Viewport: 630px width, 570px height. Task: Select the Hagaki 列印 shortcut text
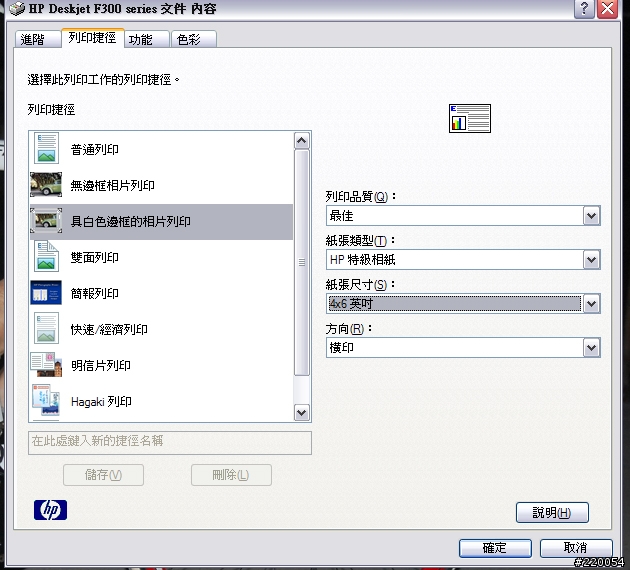click(x=101, y=401)
